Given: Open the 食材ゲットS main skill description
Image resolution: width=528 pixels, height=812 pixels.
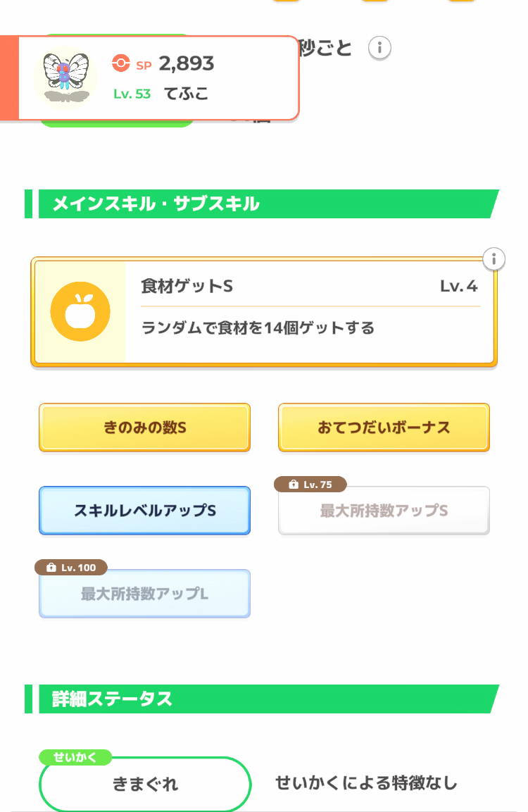Looking at the screenshot, I should coord(258,328).
